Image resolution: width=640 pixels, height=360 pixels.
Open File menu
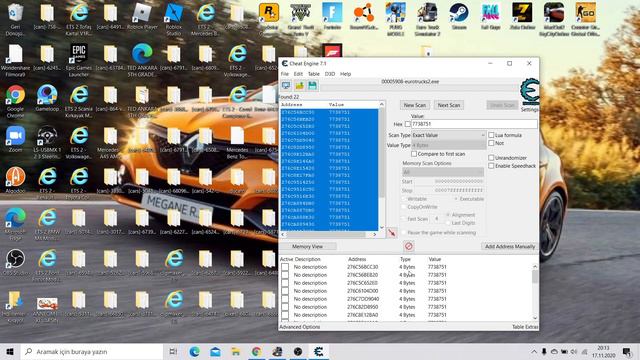[x=285, y=74]
